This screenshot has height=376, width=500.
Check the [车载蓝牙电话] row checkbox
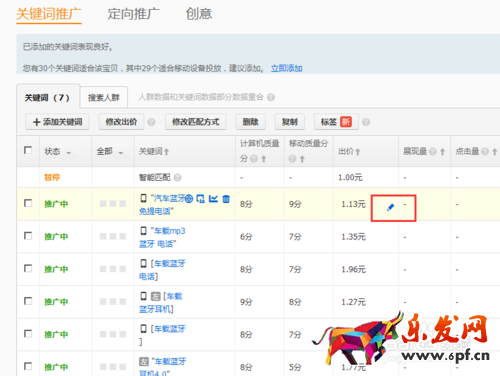[x=28, y=268]
